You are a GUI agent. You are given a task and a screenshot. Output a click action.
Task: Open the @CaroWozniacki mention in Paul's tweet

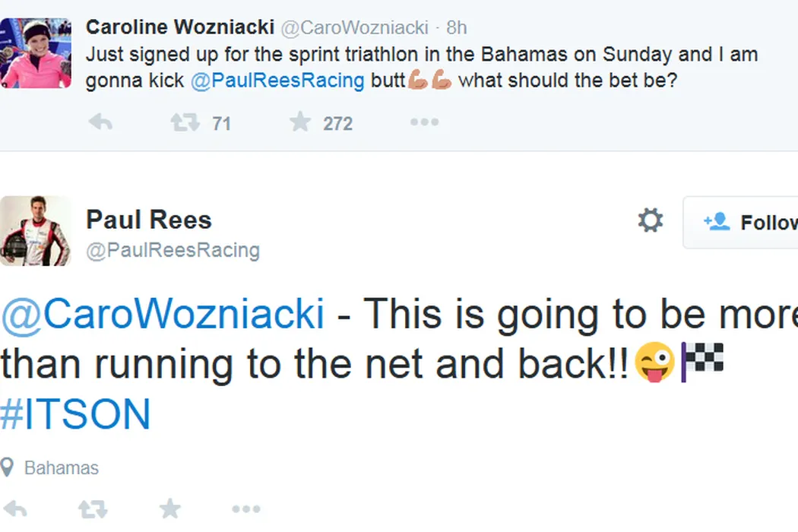(x=163, y=313)
